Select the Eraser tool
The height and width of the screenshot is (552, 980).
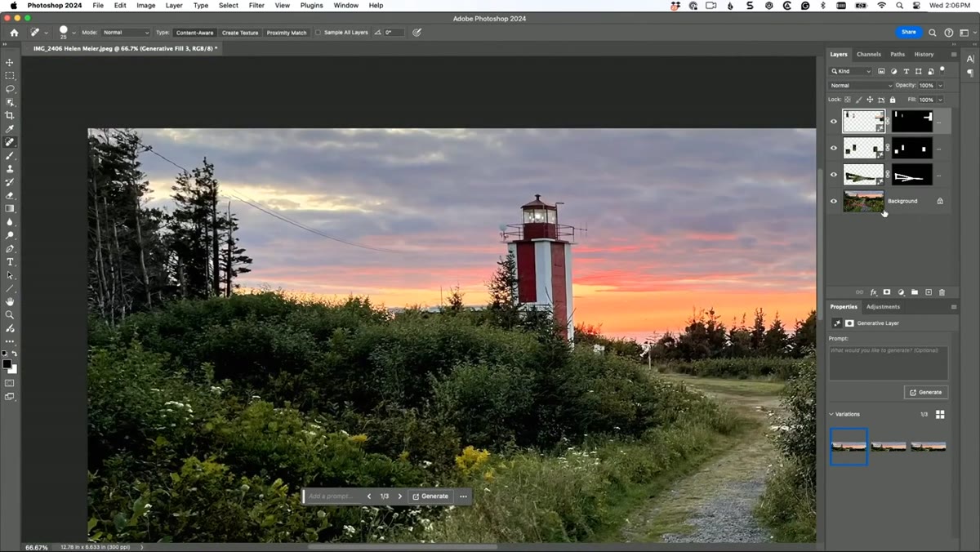(10, 195)
